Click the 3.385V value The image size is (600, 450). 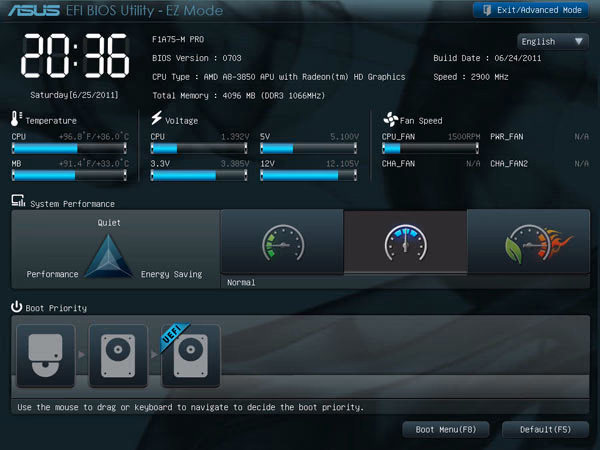235,164
